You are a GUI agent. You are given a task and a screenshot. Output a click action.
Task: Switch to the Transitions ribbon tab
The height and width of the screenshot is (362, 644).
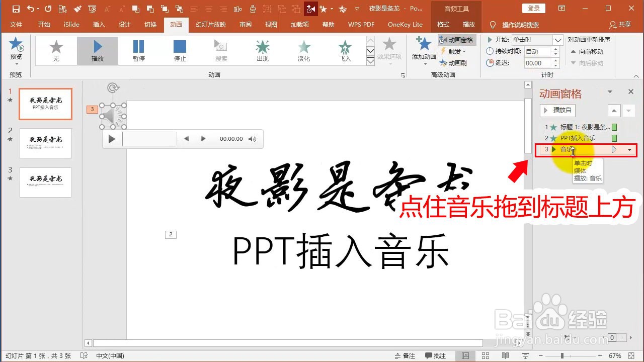(x=150, y=25)
